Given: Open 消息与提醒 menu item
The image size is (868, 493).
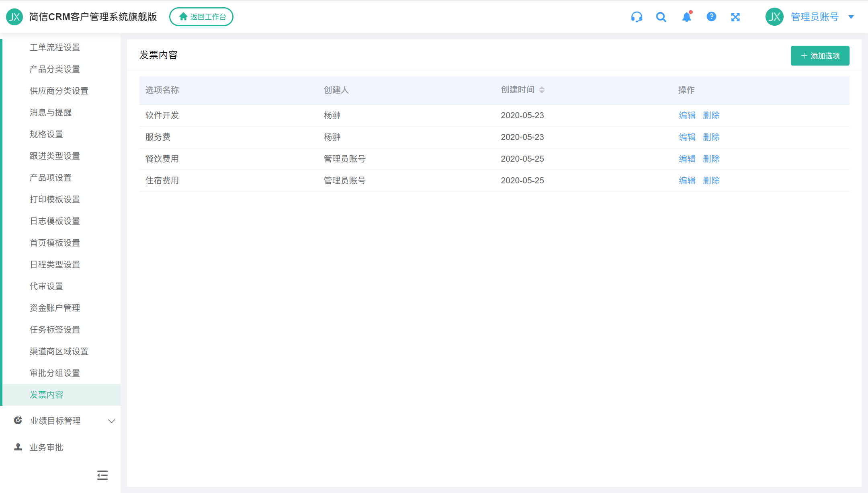Looking at the screenshot, I should (61, 113).
